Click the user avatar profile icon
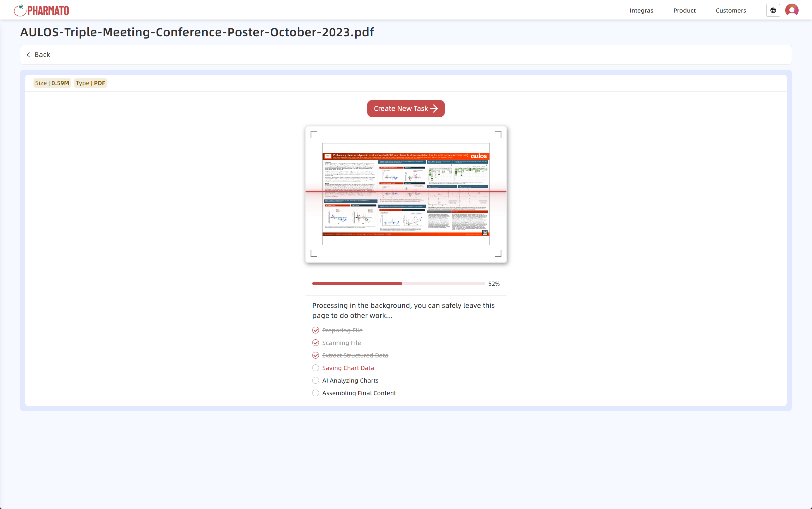Image resolution: width=812 pixels, height=509 pixels. (x=791, y=10)
